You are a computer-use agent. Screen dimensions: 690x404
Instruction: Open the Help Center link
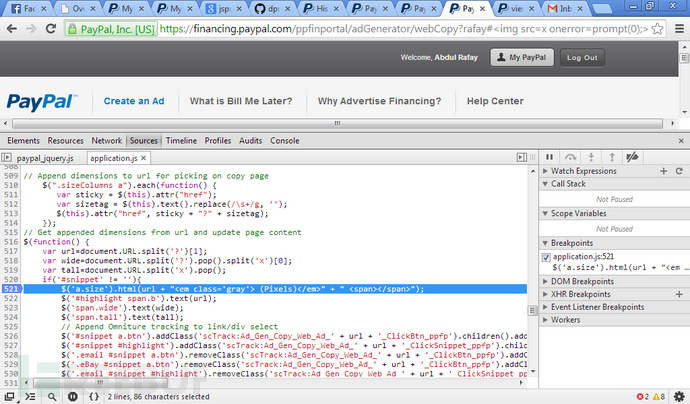[x=495, y=101]
